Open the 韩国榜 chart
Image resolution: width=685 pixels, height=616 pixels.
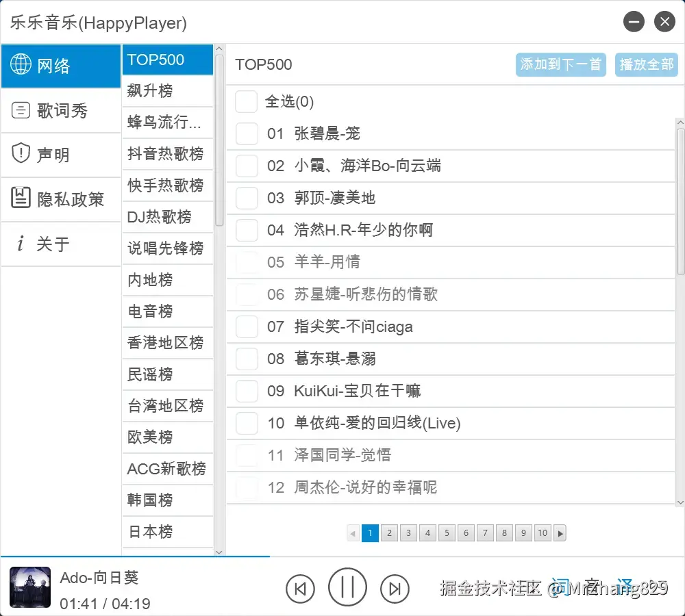tap(168, 500)
